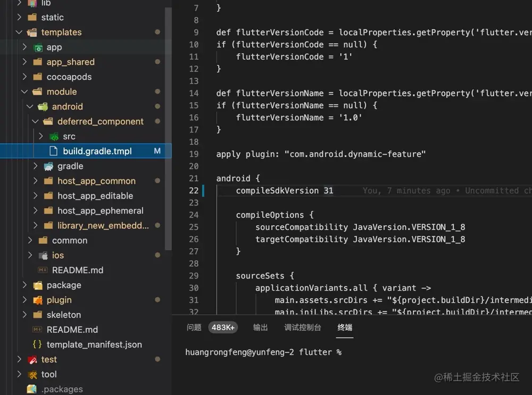Image resolution: width=532 pixels, height=395 pixels.
Task: Click the markdown icon of module README.md
Action: coord(43,270)
